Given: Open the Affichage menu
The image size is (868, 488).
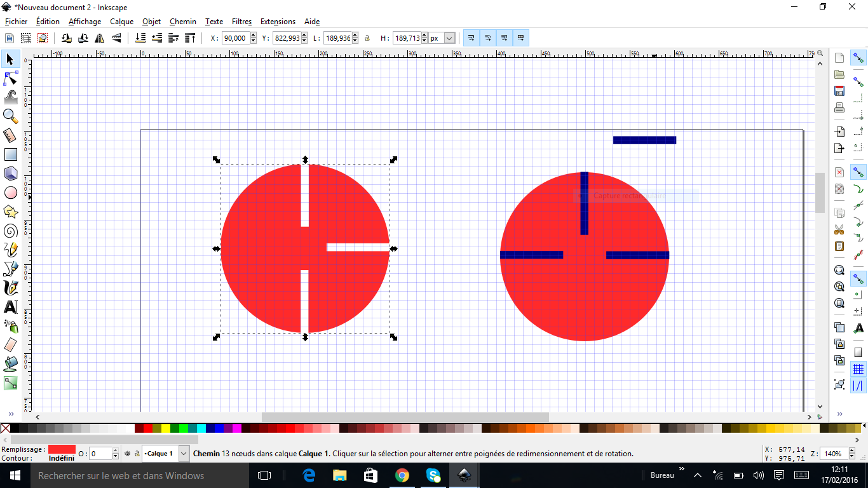Looking at the screenshot, I should coord(85,22).
